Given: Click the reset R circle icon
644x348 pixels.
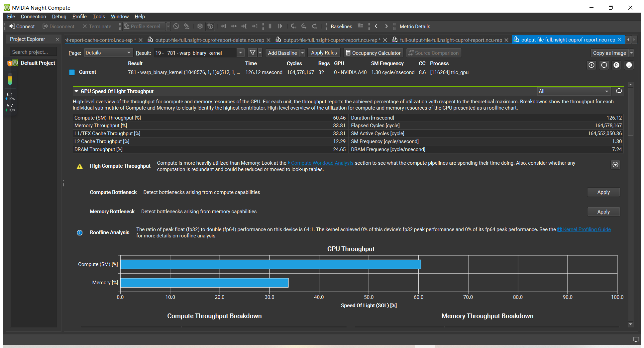Looking at the screenshot, I should pyautogui.click(x=616, y=65).
